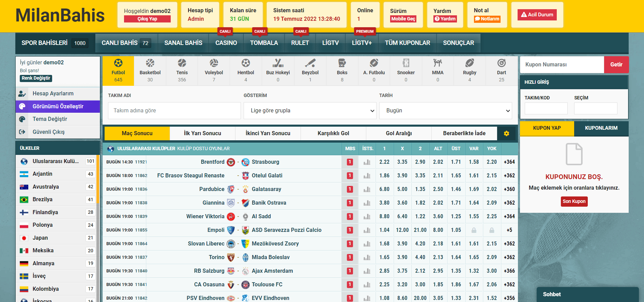Open the Tarih date dropdown

tap(446, 111)
